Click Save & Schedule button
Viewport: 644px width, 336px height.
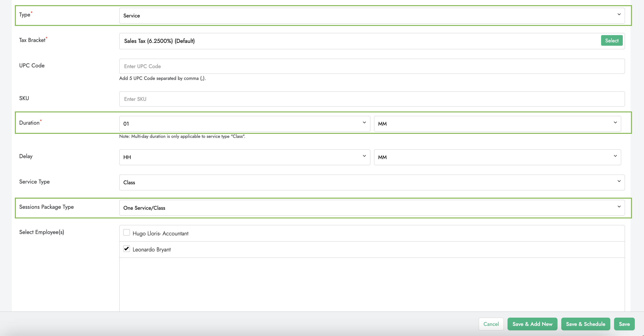point(586,324)
